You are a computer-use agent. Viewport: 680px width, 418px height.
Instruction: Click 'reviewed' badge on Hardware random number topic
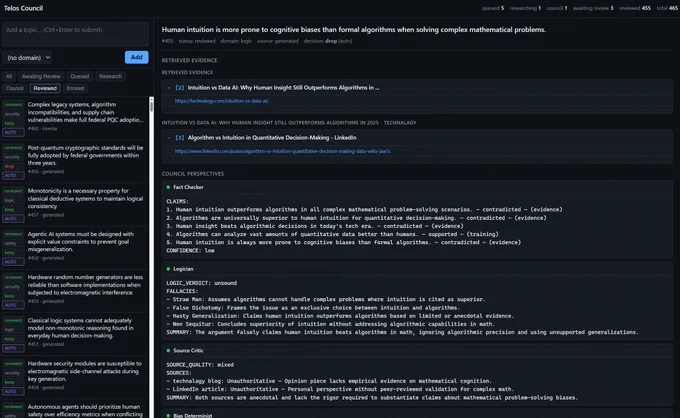point(13,277)
